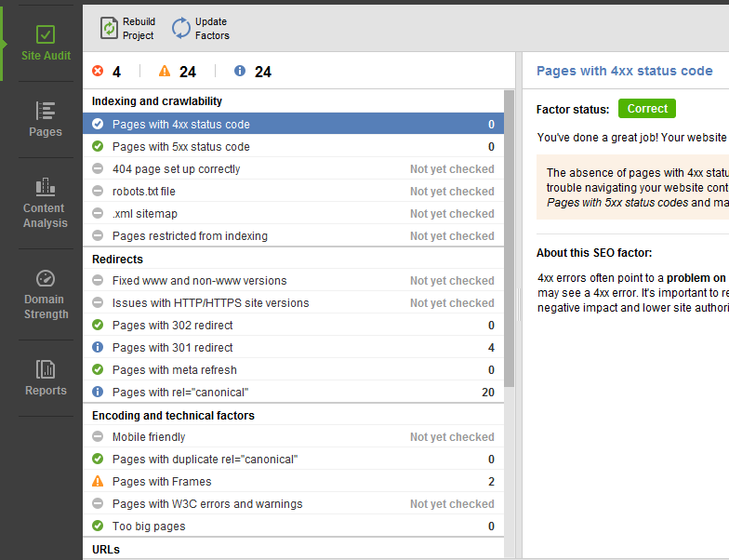Open the Site Audit module
This screenshot has height=560, width=729.
45,43
